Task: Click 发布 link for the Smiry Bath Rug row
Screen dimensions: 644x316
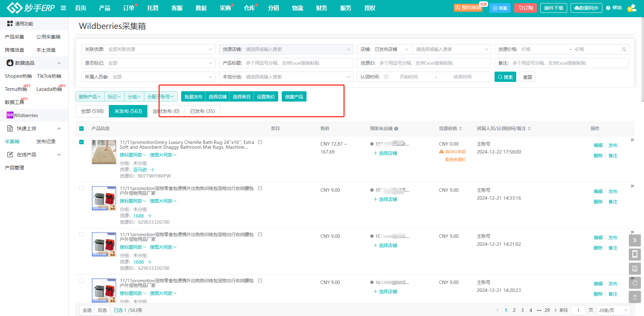Action: [613, 145]
